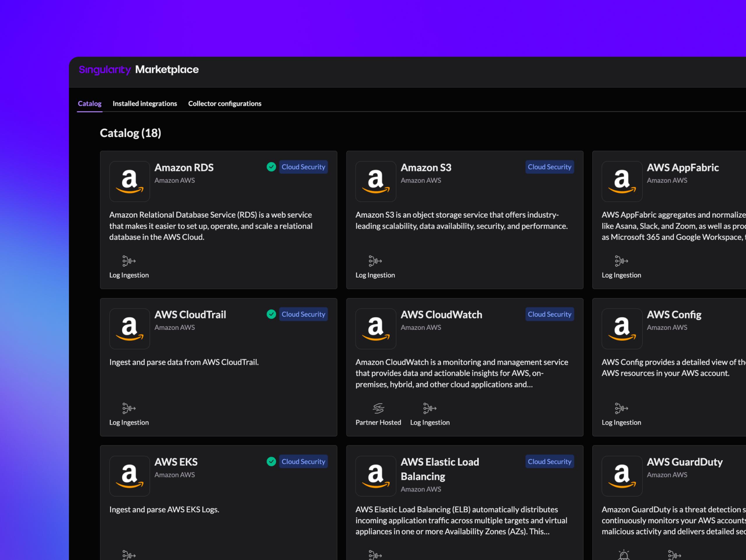Click Log Ingestion icon on Elastic Load Balancing
Viewport: 746px width, 560px height.
tap(375, 555)
